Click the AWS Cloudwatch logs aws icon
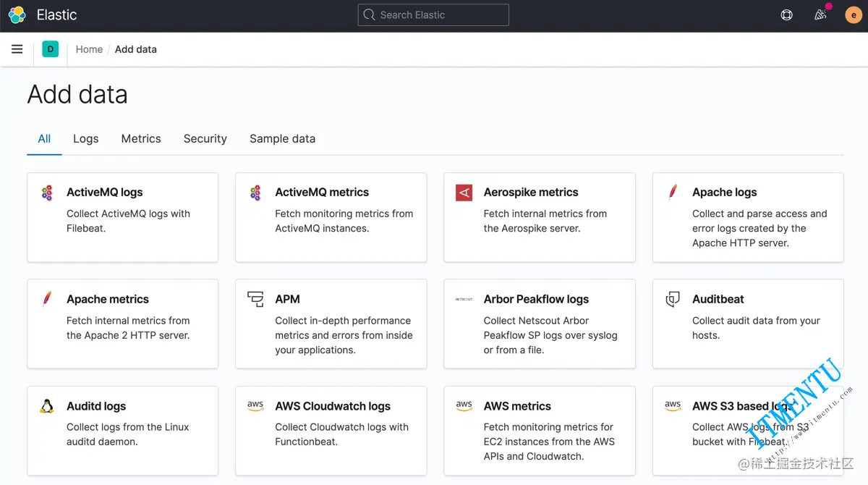 pyautogui.click(x=255, y=406)
